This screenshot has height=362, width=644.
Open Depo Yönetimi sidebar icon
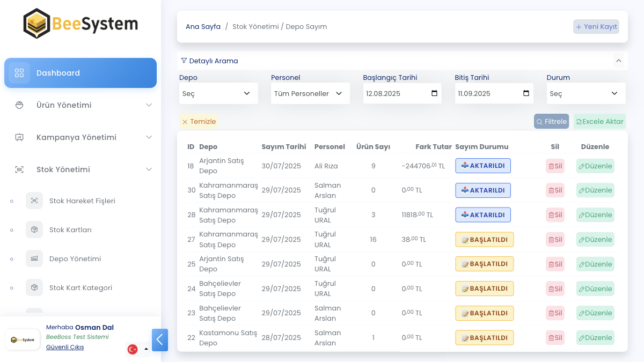[x=34, y=258]
